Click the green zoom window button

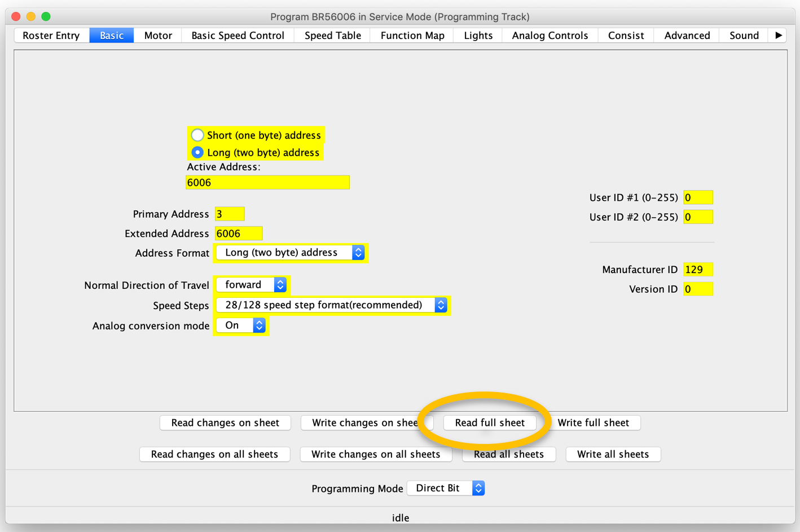pos(46,16)
